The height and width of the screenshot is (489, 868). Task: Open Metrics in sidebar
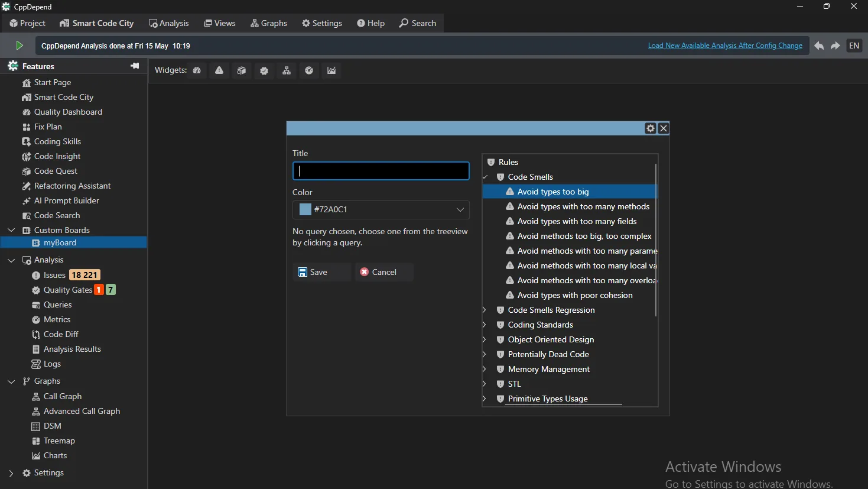click(x=57, y=319)
